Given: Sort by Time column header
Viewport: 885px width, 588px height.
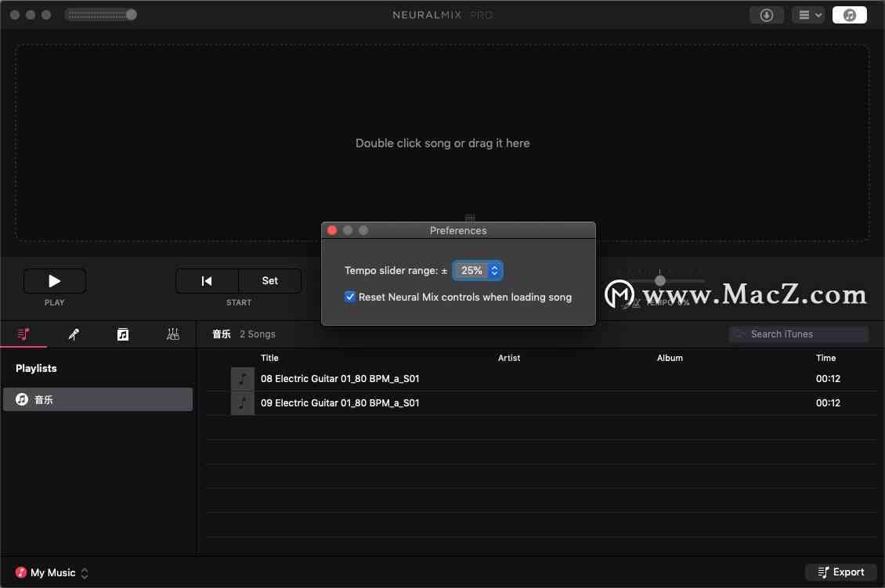Looking at the screenshot, I should pos(825,358).
